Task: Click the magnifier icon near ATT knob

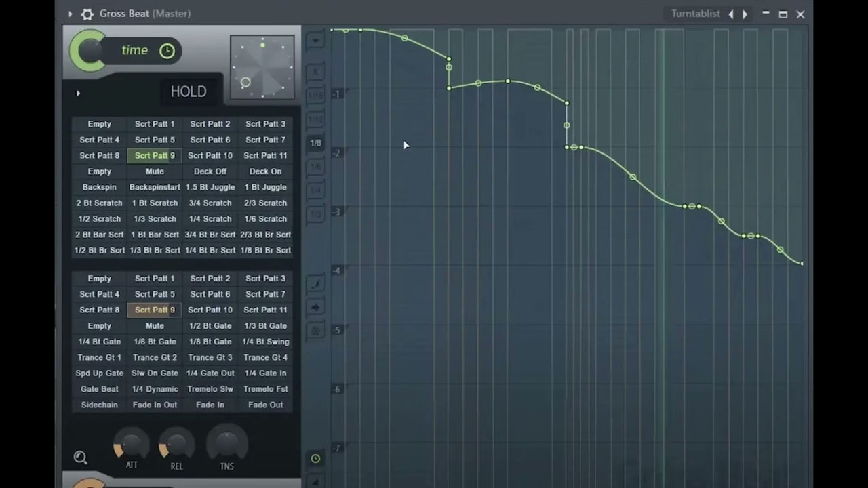Action: pyautogui.click(x=80, y=457)
